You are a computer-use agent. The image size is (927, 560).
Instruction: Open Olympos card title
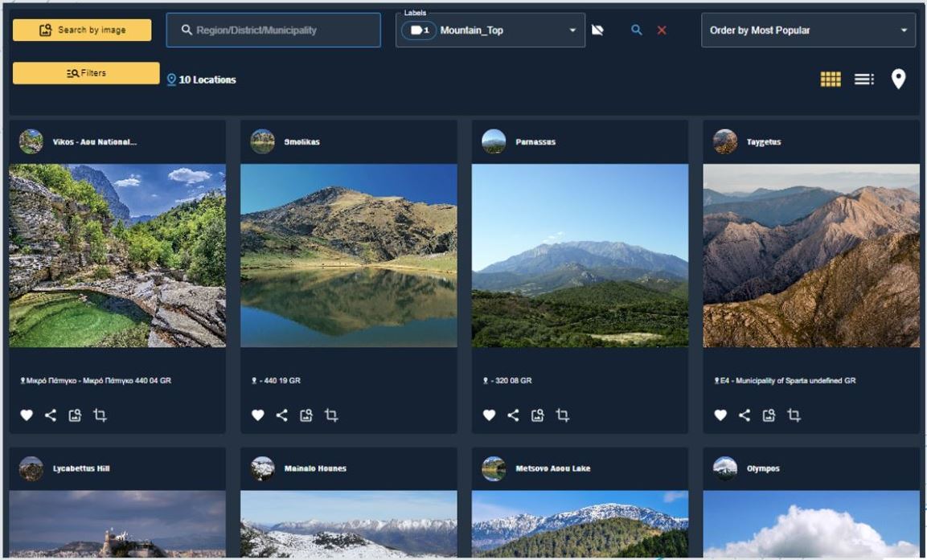click(x=763, y=468)
